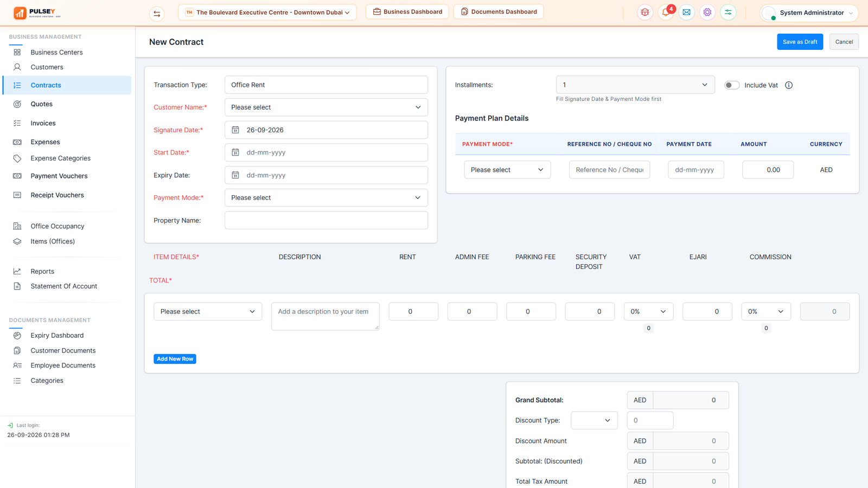Click the Reference No / Cheque No field
Image resolution: width=868 pixels, height=488 pixels.
[610, 170]
